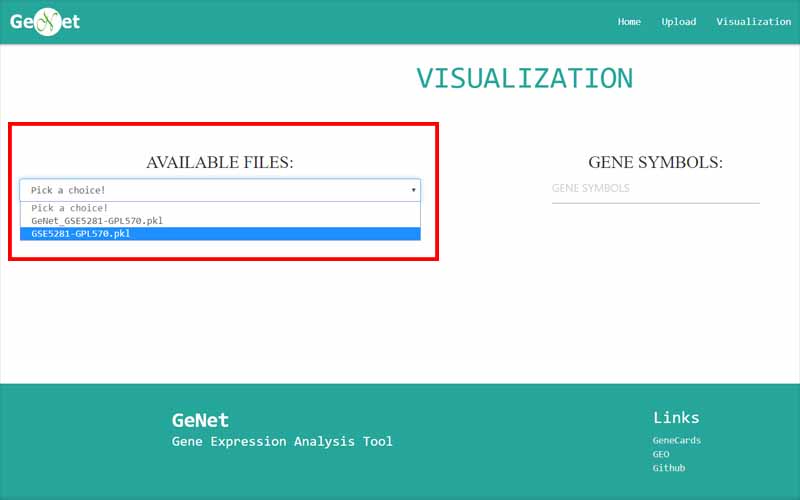Visit the GEO link in the footer
Image resolution: width=800 pixels, height=500 pixels.
[x=661, y=454]
